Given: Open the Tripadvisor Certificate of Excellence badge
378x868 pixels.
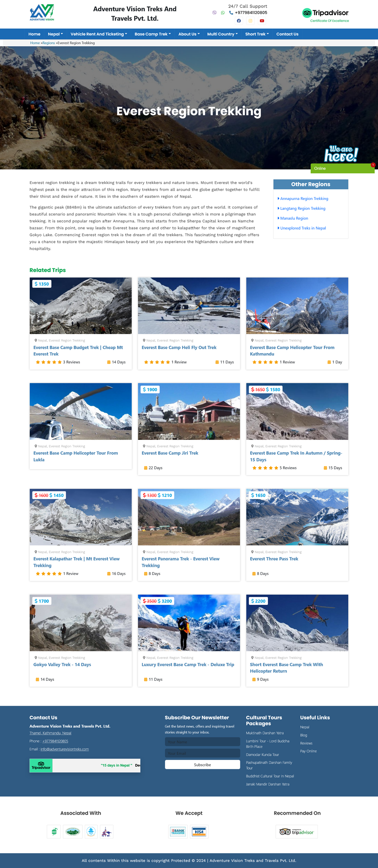Looking at the screenshot, I should 325,16.
